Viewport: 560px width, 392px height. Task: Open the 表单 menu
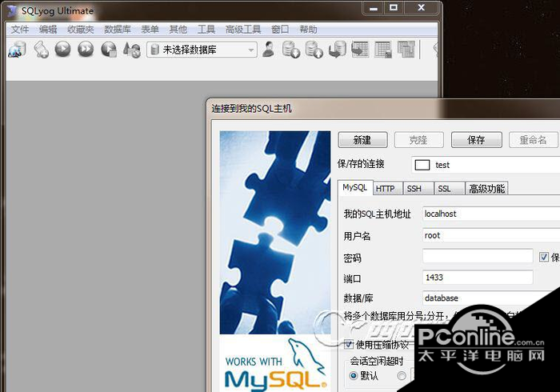(150, 30)
